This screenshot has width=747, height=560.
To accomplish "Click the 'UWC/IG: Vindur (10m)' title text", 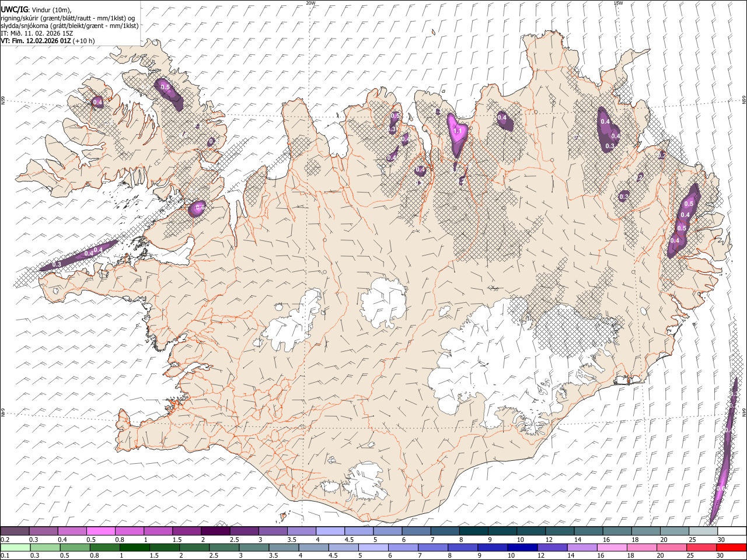I will click(36, 10).
